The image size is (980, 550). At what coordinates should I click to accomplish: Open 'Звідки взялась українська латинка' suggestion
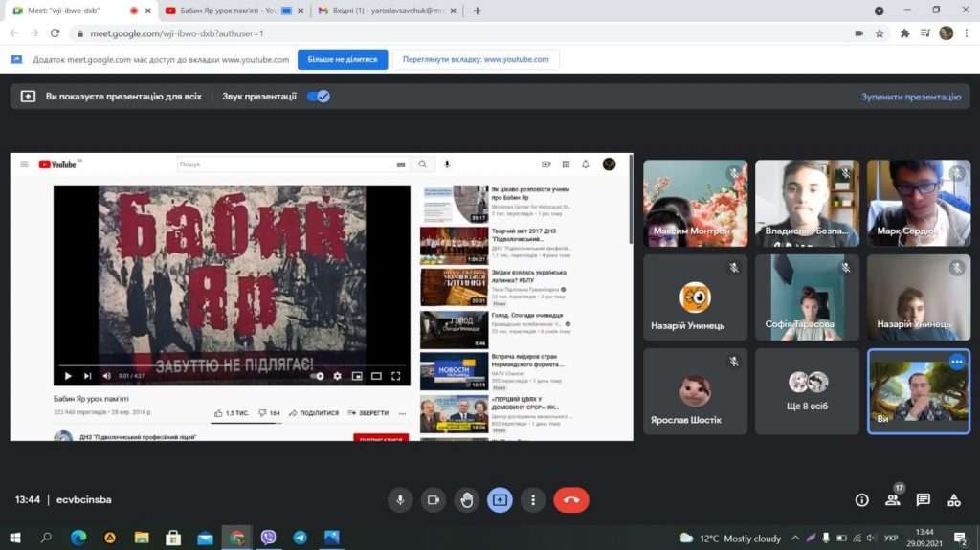(495, 288)
